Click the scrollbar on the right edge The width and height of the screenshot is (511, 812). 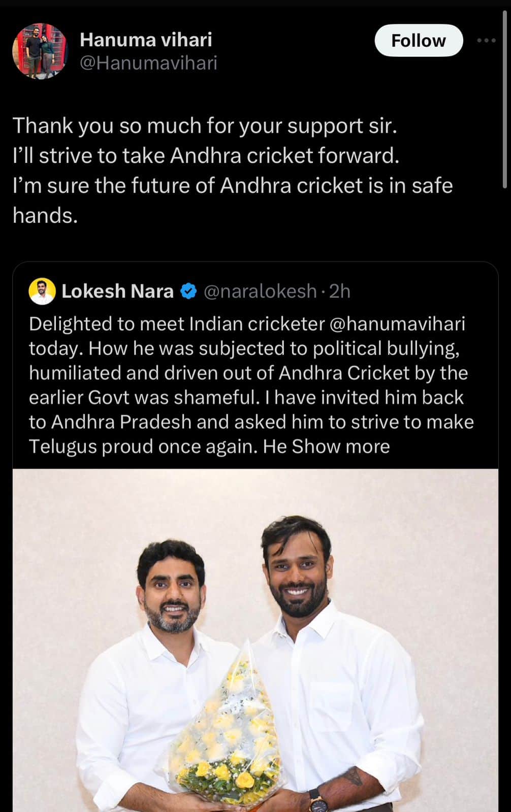click(505, 101)
